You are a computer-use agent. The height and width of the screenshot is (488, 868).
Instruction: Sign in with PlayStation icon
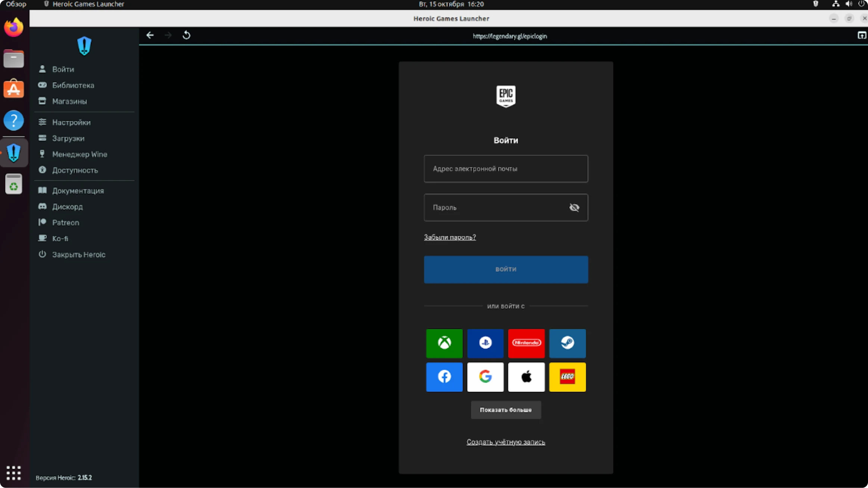tap(485, 343)
